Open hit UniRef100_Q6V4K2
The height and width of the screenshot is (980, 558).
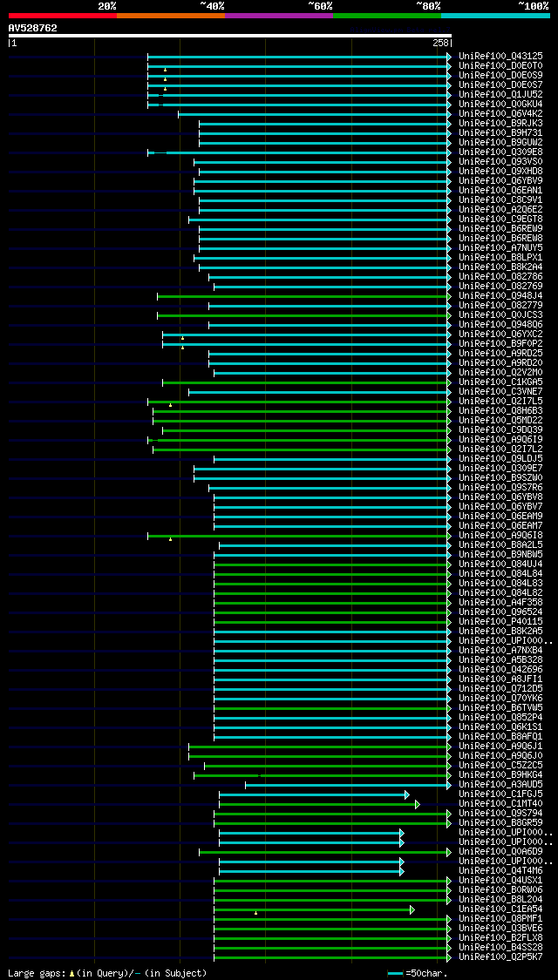(500, 114)
